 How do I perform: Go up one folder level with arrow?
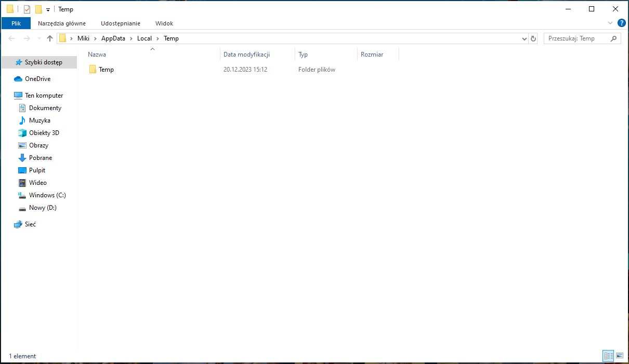tap(50, 38)
